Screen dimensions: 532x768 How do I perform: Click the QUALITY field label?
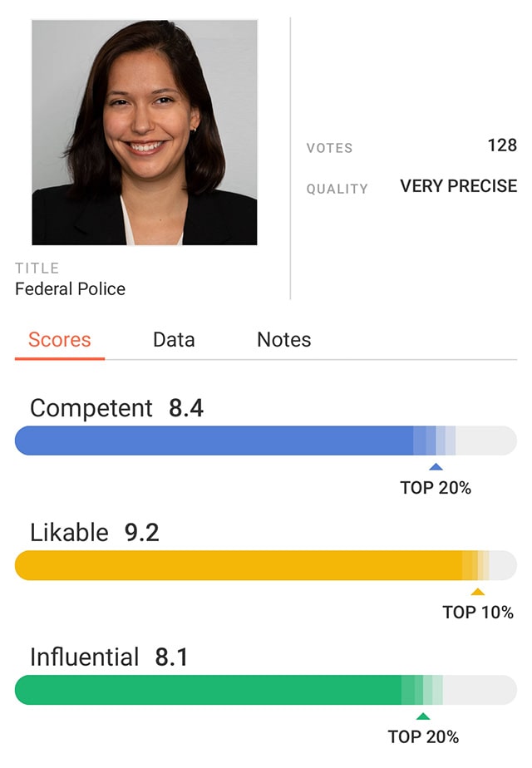click(x=337, y=189)
